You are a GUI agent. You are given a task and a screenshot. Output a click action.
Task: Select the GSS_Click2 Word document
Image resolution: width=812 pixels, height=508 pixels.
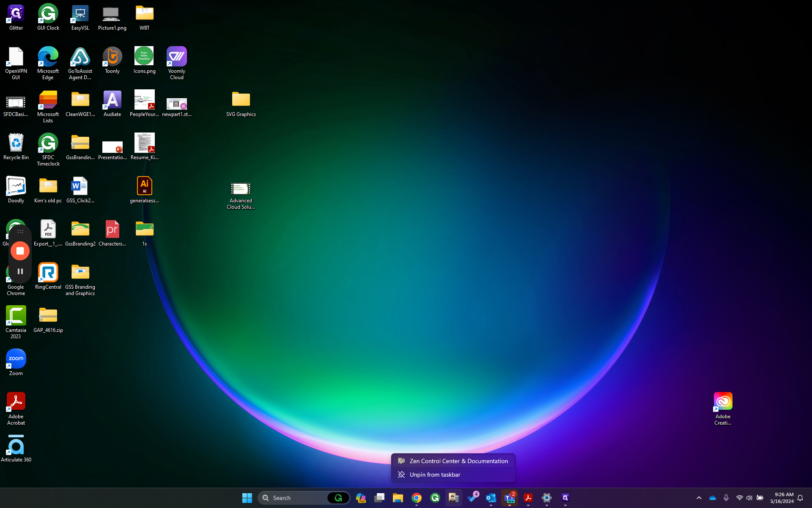(x=80, y=190)
